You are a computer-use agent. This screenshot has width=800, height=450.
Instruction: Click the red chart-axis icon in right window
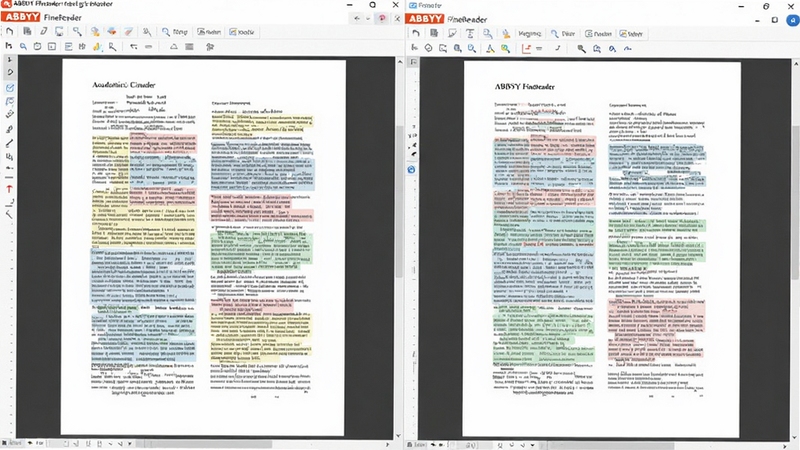[x=526, y=48]
